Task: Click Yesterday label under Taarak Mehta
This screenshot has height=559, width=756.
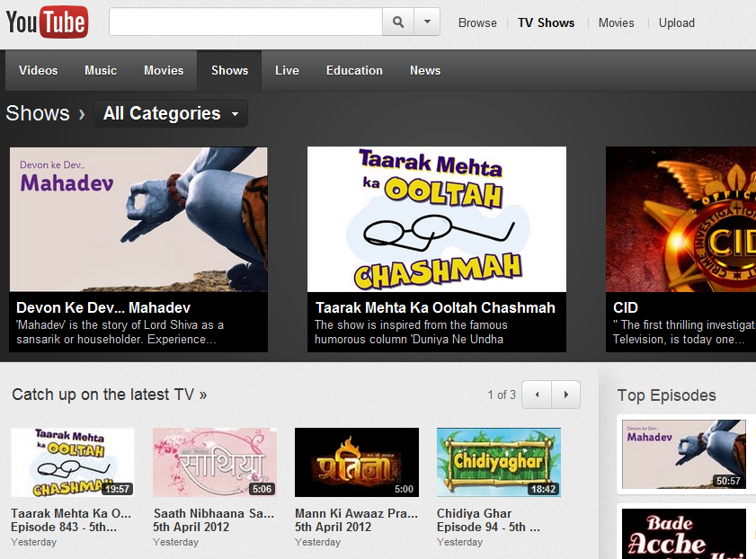Action: [x=34, y=542]
